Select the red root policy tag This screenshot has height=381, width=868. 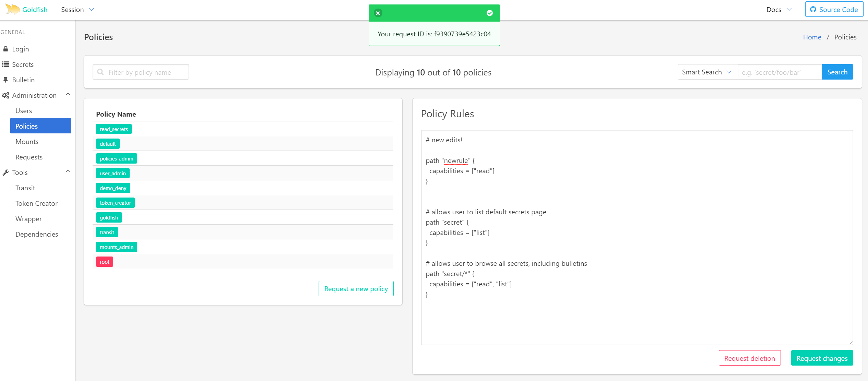[104, 262]
